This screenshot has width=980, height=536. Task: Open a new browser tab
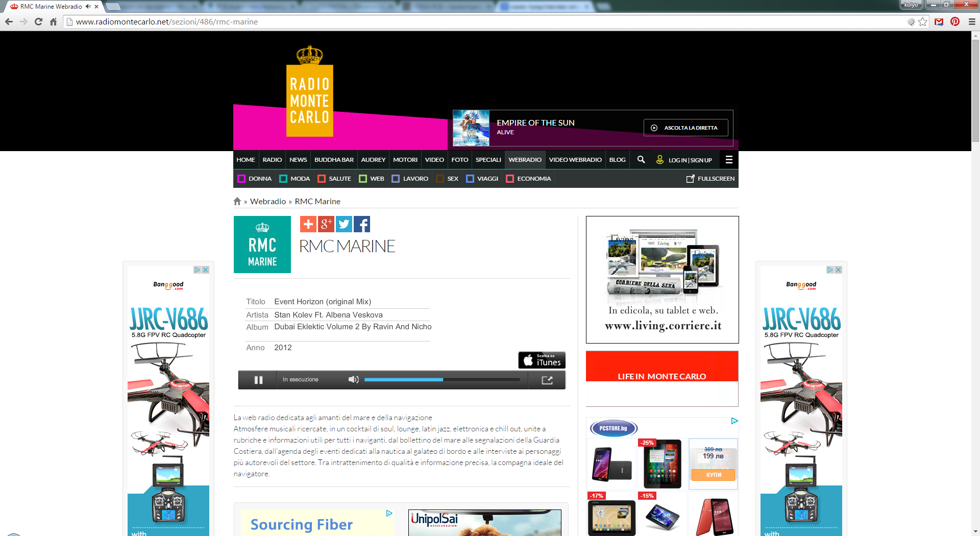[113, 7]
